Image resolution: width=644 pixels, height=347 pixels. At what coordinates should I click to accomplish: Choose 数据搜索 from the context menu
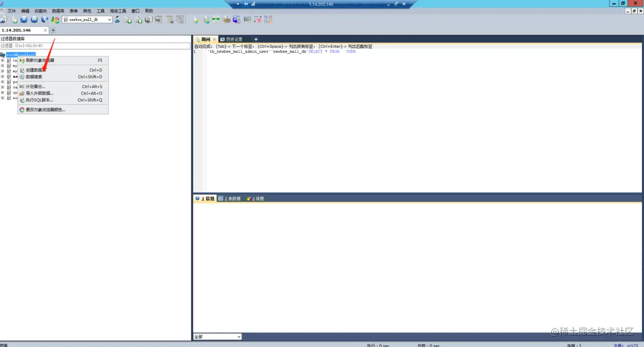coord(63,77)
